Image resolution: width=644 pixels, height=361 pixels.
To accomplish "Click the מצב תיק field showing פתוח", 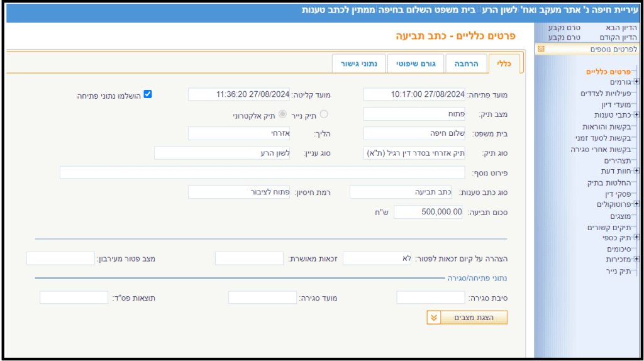I will (x=414, y=114).
